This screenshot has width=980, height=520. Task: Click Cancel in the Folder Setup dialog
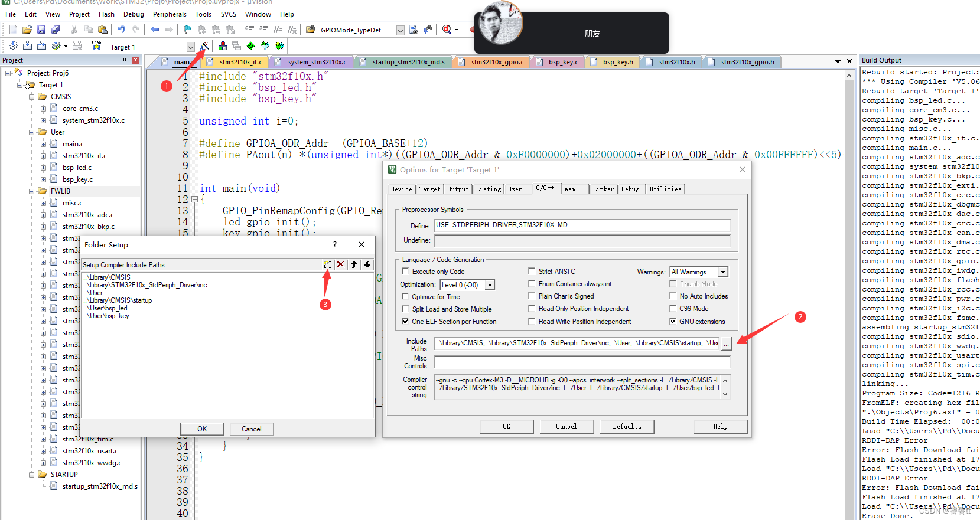252,429
